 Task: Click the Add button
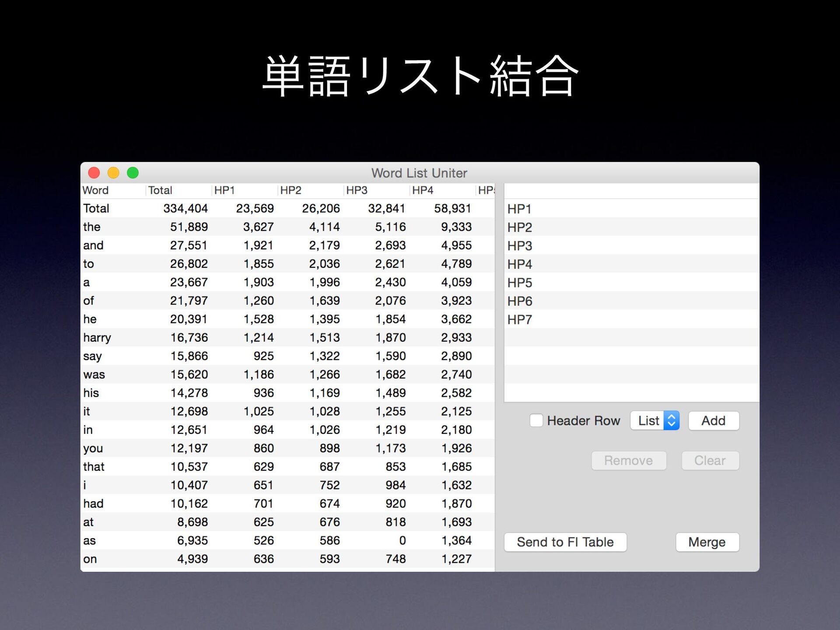tap(714, 420)
